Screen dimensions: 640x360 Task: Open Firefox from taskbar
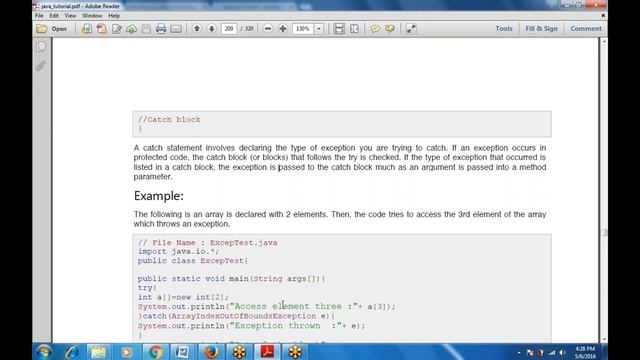pos(211,352)
